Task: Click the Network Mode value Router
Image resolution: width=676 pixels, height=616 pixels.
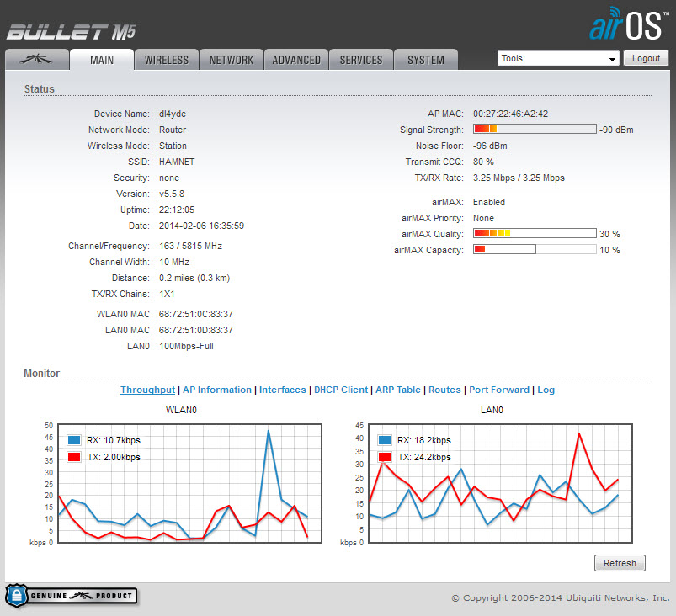Action: pyautogui.click(x=173, y=130)
